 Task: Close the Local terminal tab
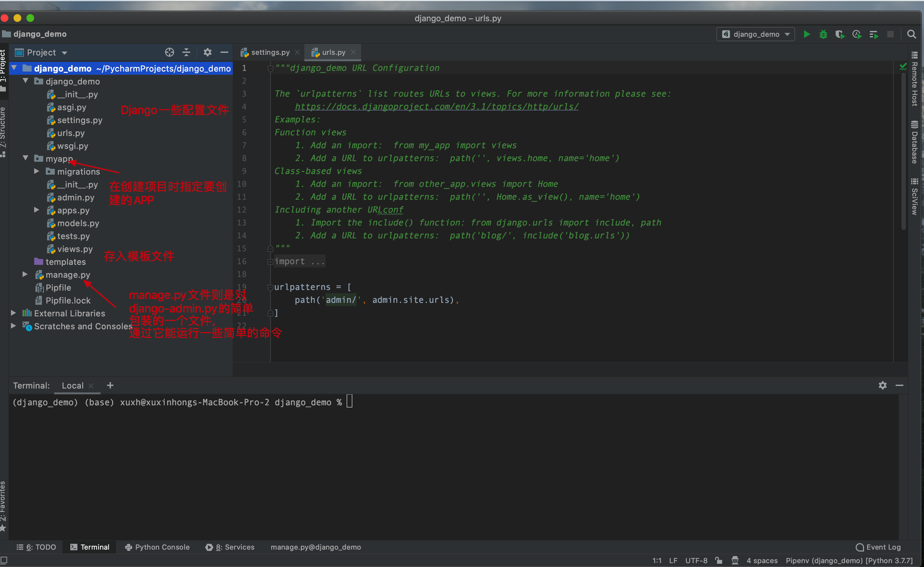91,386
